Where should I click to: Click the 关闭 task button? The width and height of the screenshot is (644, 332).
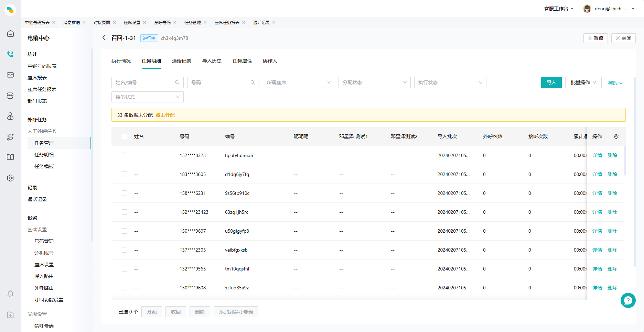(x=623, y=38)
